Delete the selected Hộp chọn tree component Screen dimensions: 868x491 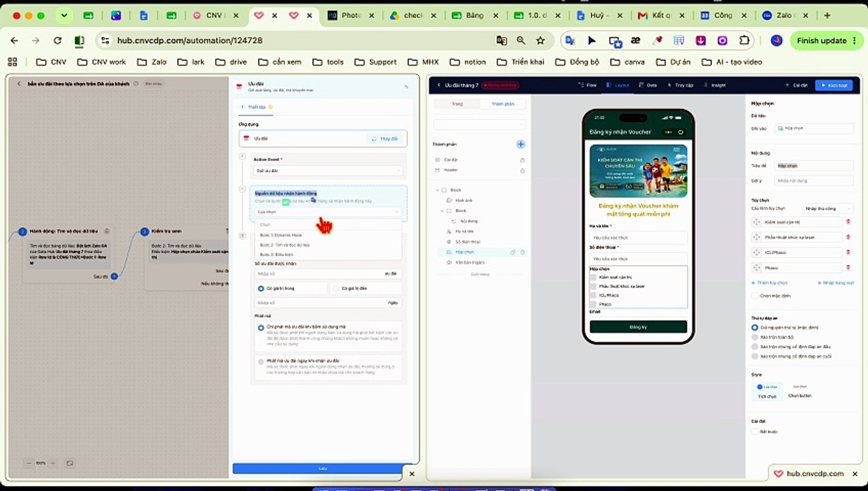(523, 252)
